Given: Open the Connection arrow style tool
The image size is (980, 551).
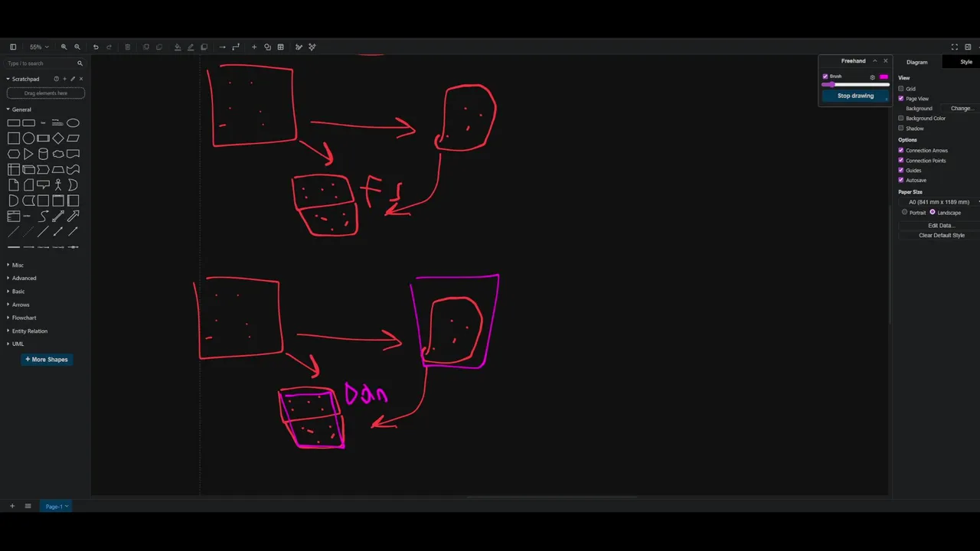Looking at the screenshot, I should pyautogui.click(x=222, y=47).
